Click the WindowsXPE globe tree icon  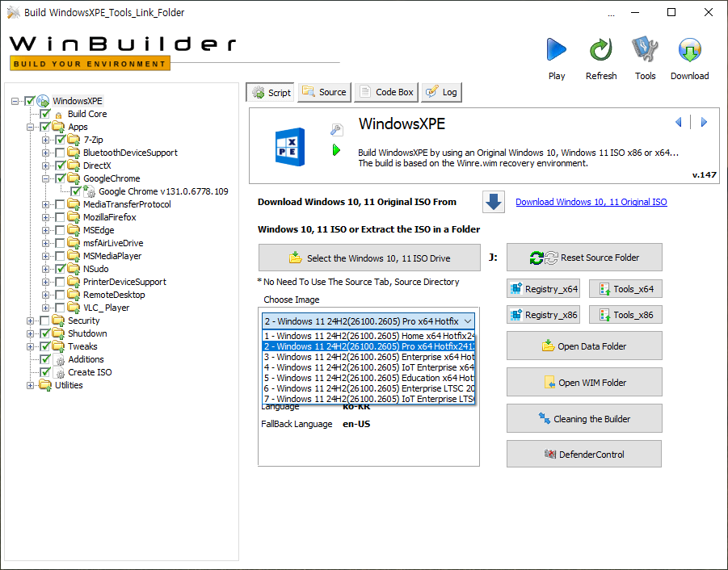point(43,101)
